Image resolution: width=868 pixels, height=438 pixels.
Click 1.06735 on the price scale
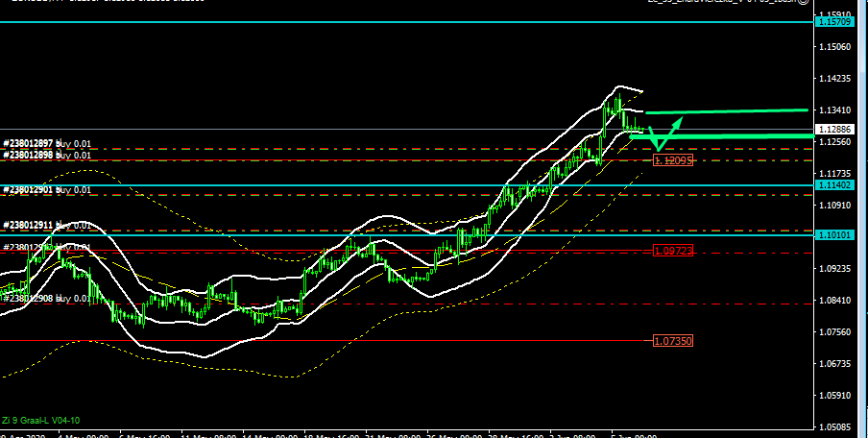point(834,363)
